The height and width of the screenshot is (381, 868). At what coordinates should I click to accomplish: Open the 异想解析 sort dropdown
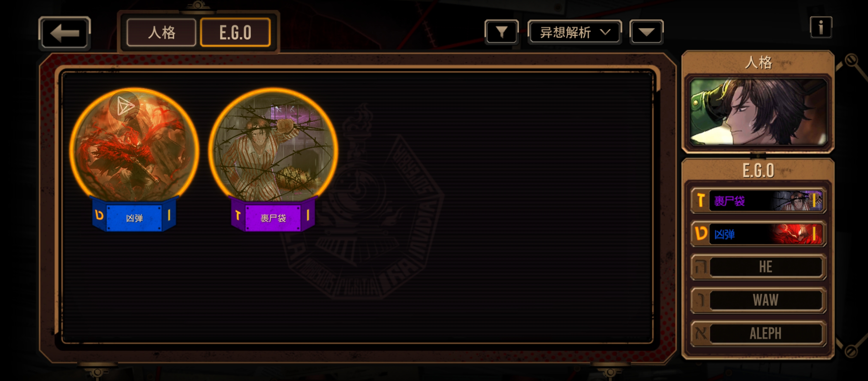coord(574,32)
